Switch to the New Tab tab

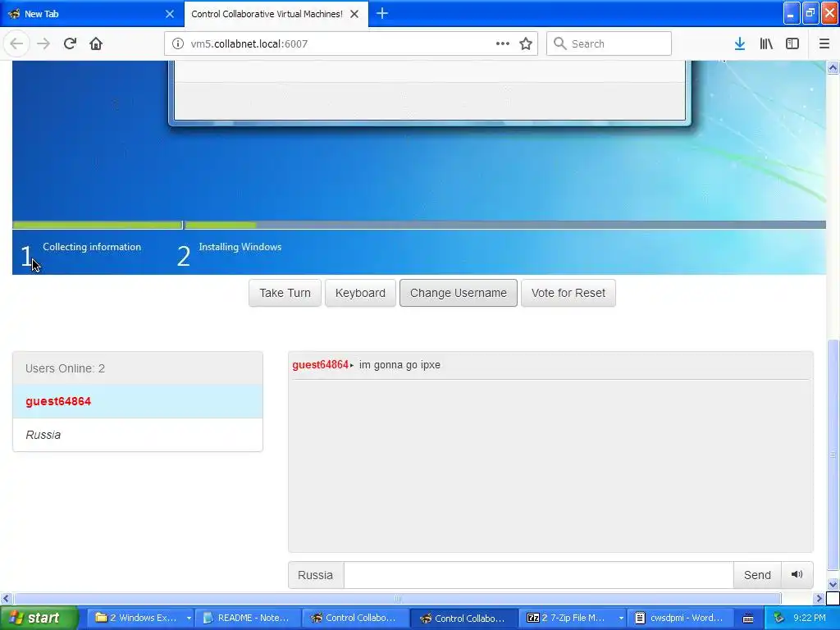92,14
